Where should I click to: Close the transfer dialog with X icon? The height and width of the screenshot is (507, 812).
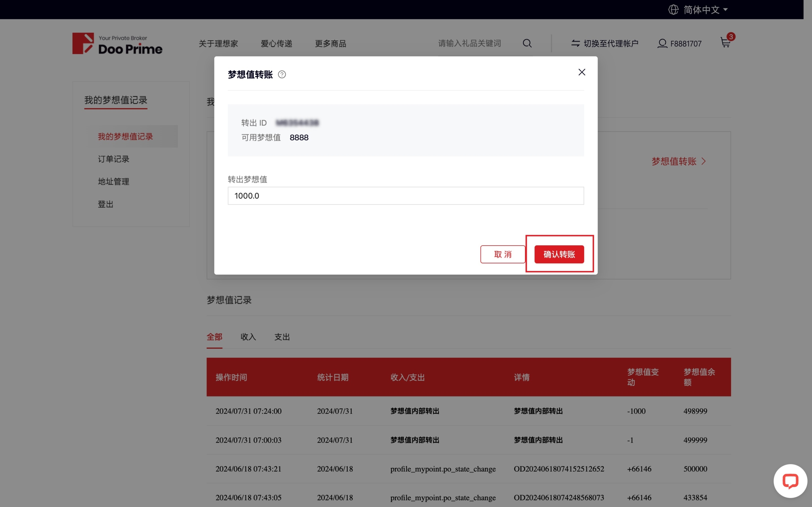tap(581, 72)
